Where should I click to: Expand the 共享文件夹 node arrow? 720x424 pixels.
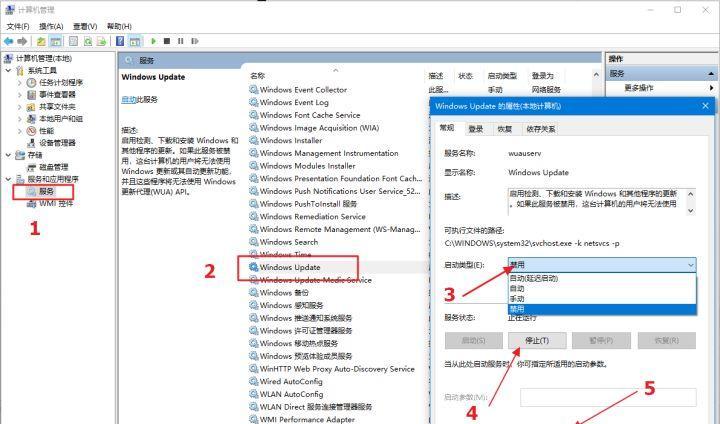[x=20, y=107]
